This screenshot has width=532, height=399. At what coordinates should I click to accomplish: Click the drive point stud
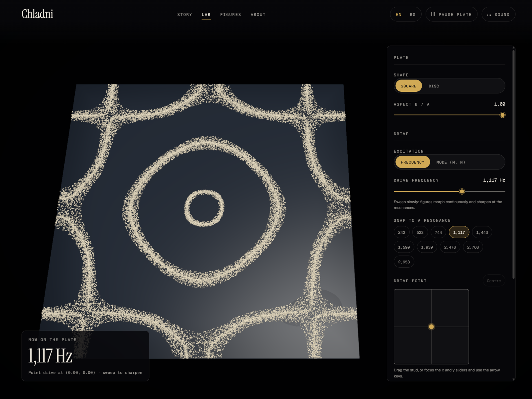(x=431, y=327)
